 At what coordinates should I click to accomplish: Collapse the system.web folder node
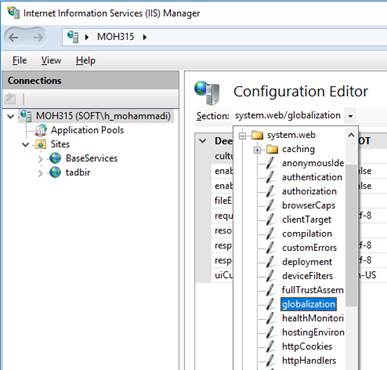(242, 135)
